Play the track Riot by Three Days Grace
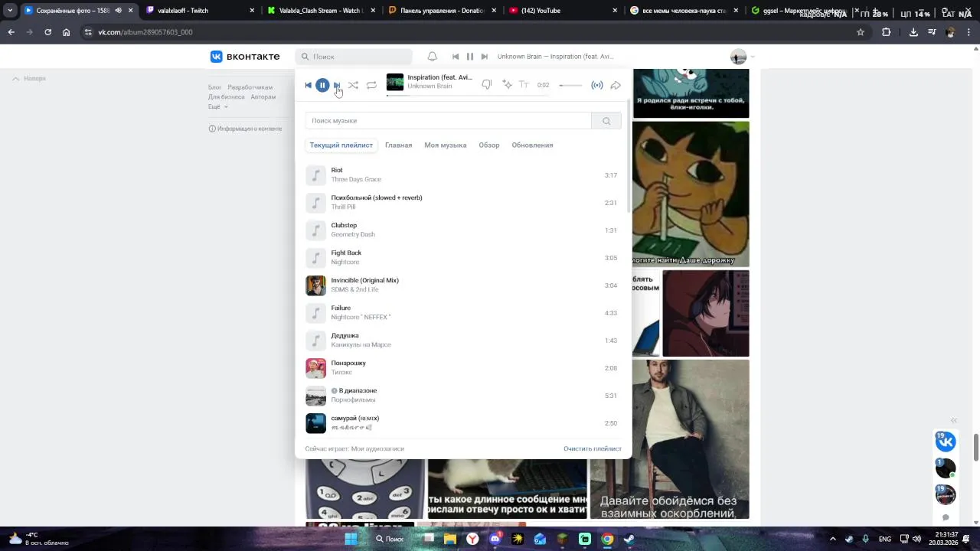980x551 pixels. 463,175
